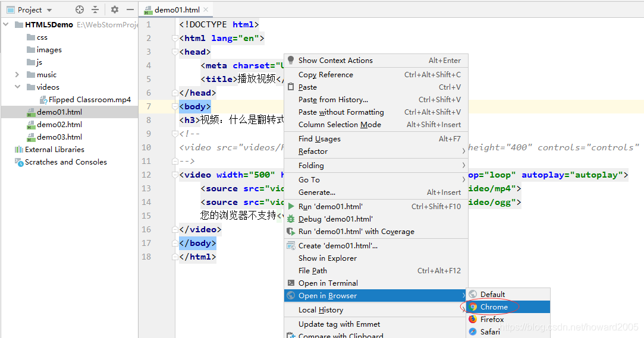Choose Create 'demo01.html'...

pyautogui.click(x=376, y=246)
